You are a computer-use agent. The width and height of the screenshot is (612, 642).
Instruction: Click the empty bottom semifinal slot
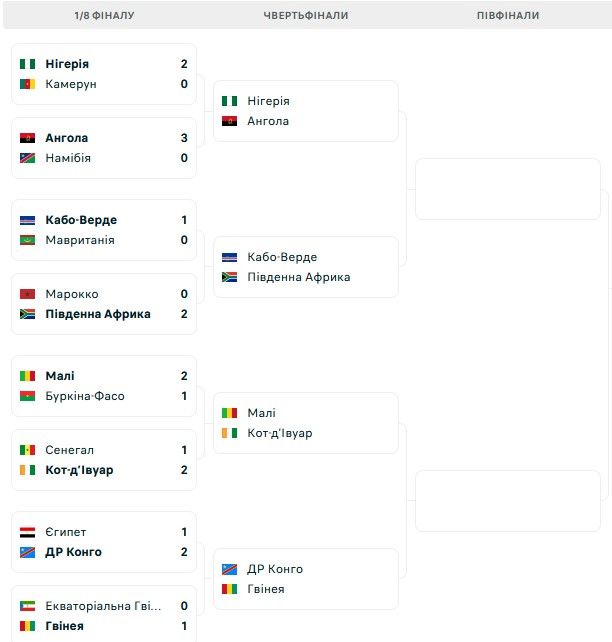pos(507,501)
